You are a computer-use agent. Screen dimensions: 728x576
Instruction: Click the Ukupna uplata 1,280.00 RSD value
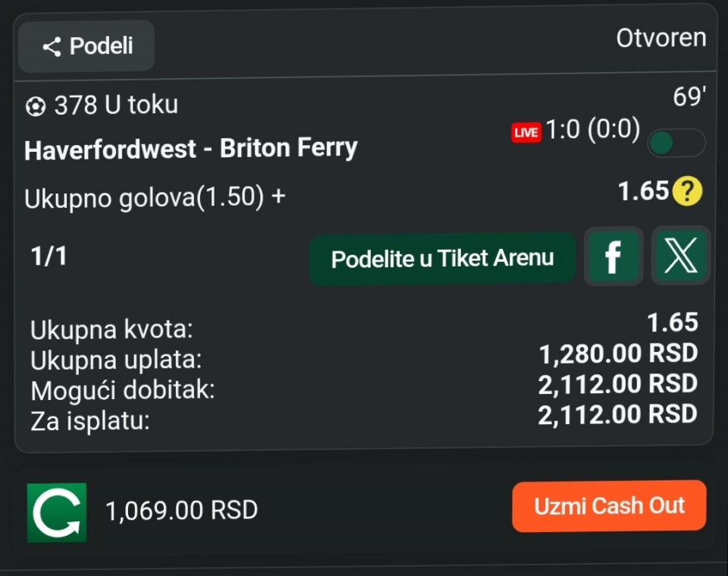tap(617, 354)
